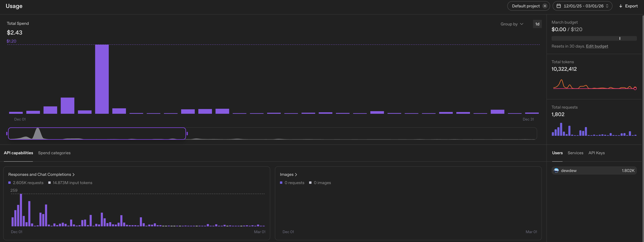The width and height of the screenshot is (644, 242).
Task: Click the Export button
Action: [x=628, y=6]
